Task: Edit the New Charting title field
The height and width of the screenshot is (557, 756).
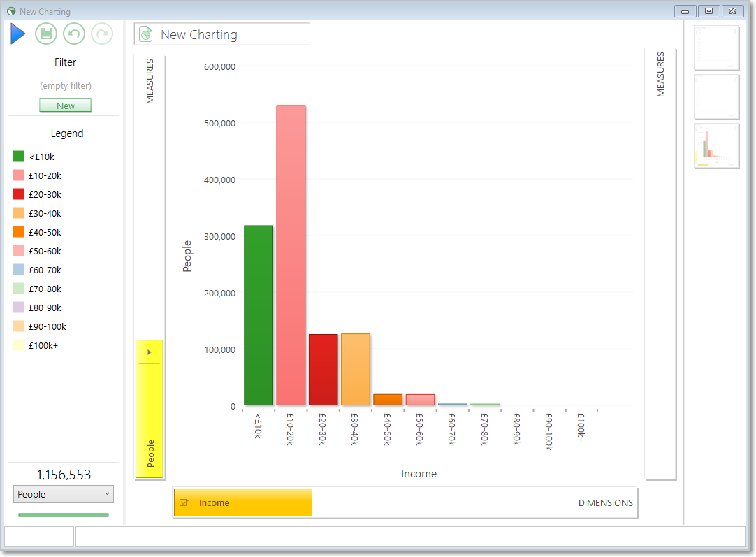Action: click(221, 34)
